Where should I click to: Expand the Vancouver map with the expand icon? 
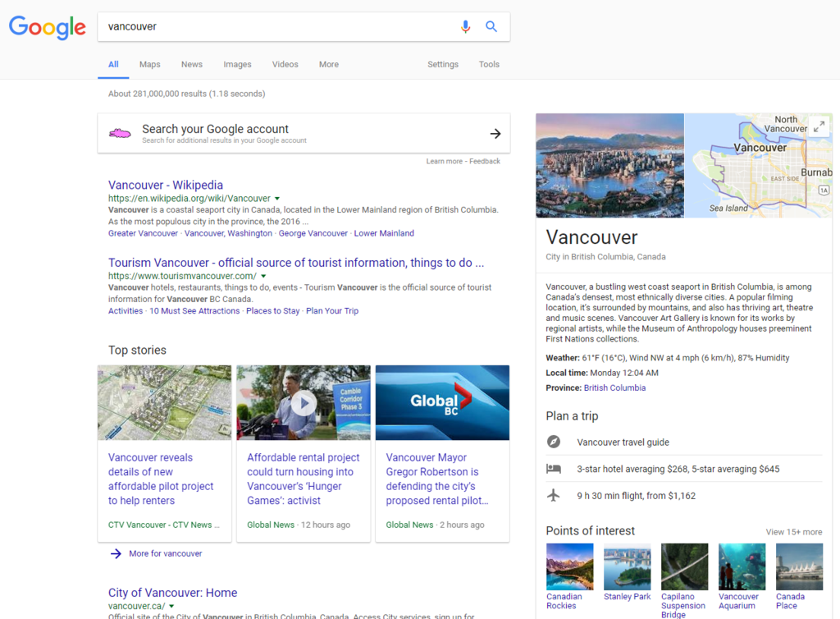(x=819, y=127)
